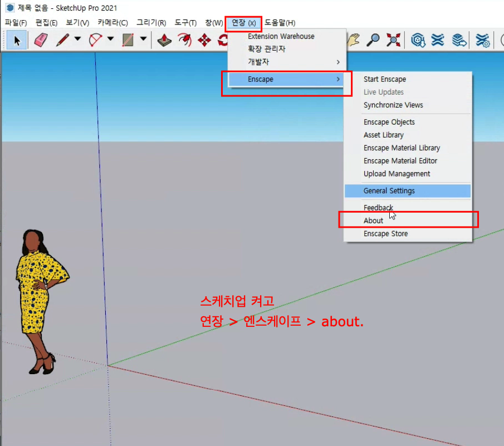The height and width of the screenshot is (446, 504).
Task: Open Enscape Material Editor
Action: click(x=400, y=161)
